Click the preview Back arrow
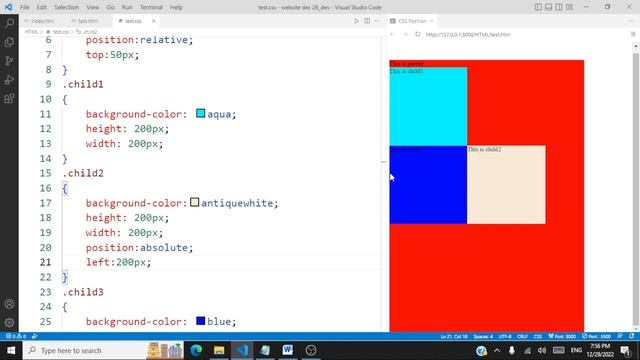Screen dimensions: 640x360 point(392,35)
